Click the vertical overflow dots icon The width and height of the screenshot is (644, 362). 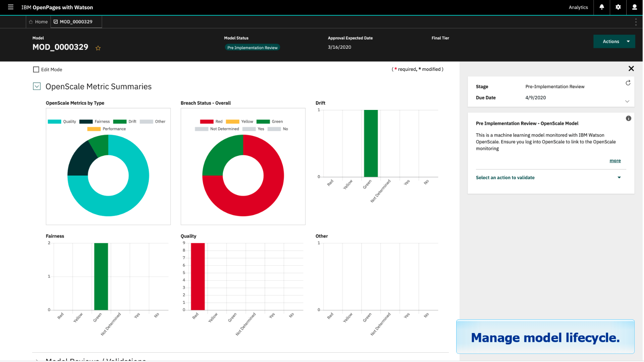(636, 22)
